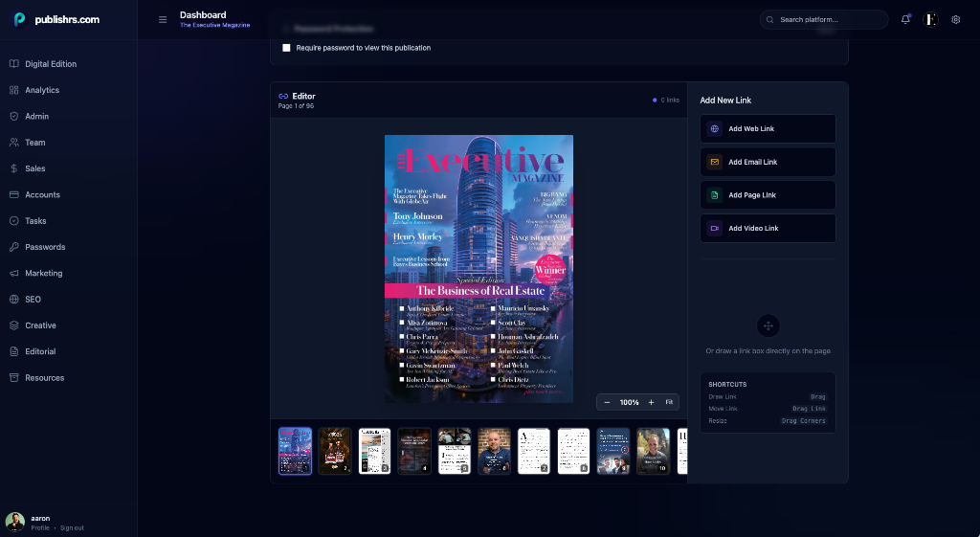
Task: Click the camera icon on Add Video Link
Action: coord(714,228)
